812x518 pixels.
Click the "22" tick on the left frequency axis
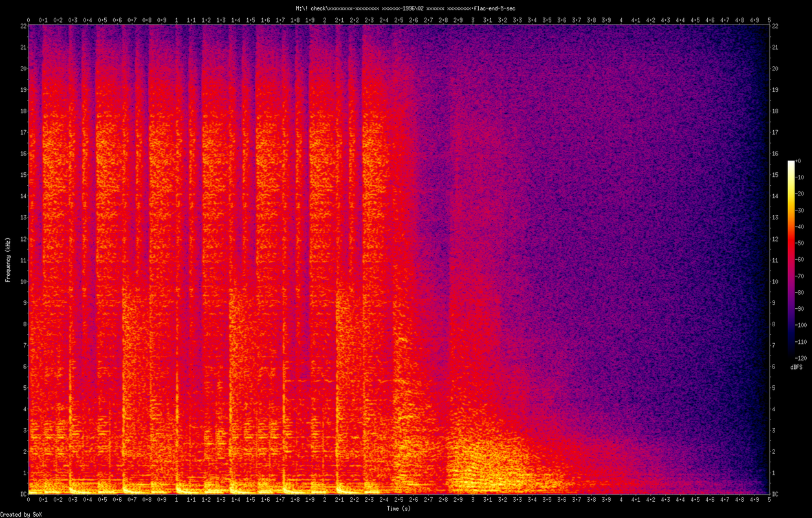click(x=22, y=25)
